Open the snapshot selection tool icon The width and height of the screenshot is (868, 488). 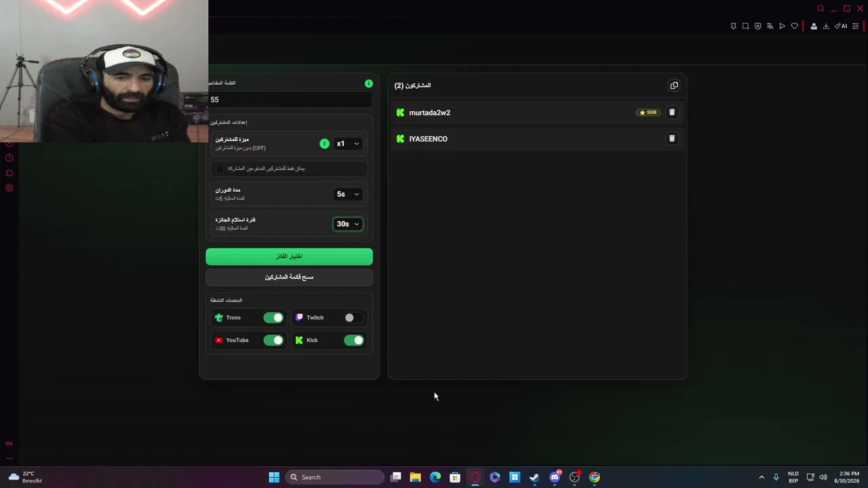(745, 26)
